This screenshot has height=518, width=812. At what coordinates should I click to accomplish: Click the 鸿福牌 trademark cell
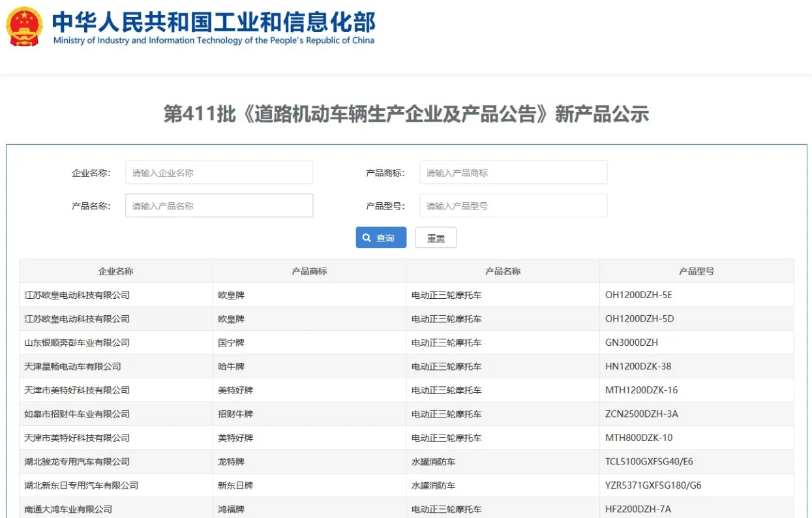[x=310, y=509]
